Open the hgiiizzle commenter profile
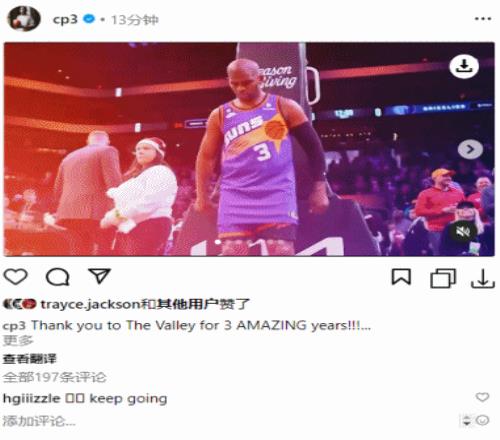The width and height of the screenshot is (500, 440). 31,399
